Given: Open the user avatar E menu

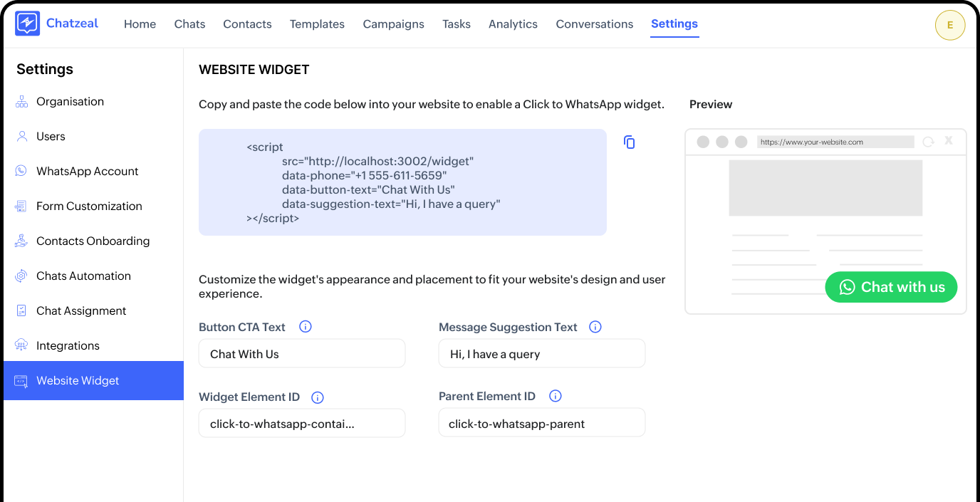Looking at the screenshot, I should (950, 25).
